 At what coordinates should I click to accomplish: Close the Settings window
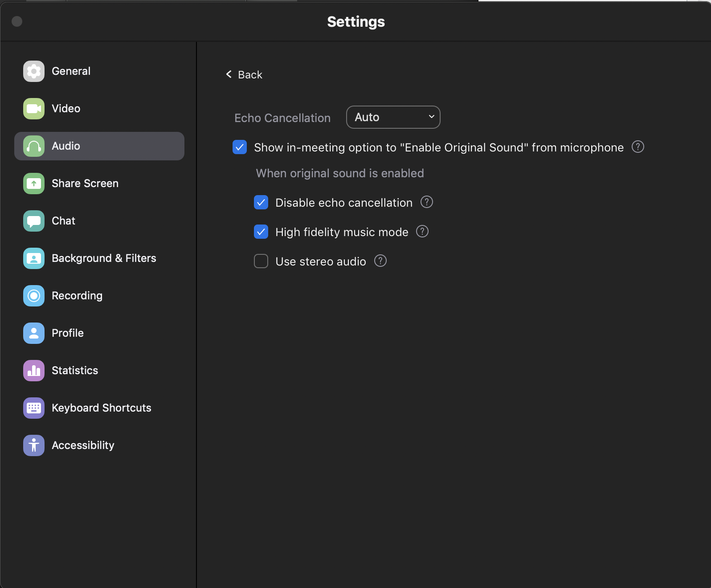click(x=17, y=21)
